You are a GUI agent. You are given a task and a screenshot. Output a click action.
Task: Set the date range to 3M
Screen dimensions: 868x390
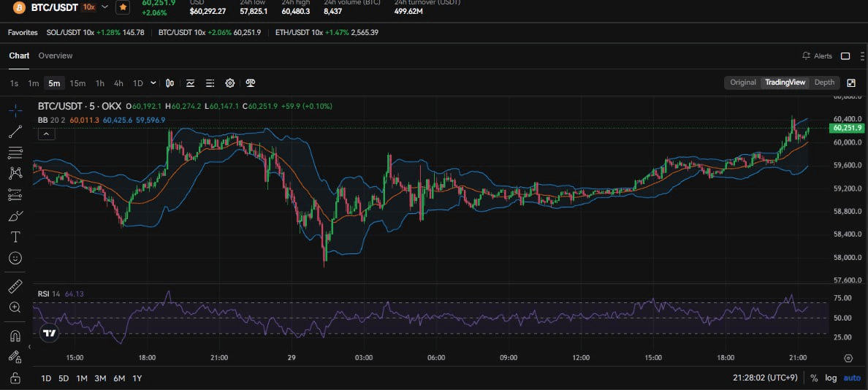coord(100,378)
